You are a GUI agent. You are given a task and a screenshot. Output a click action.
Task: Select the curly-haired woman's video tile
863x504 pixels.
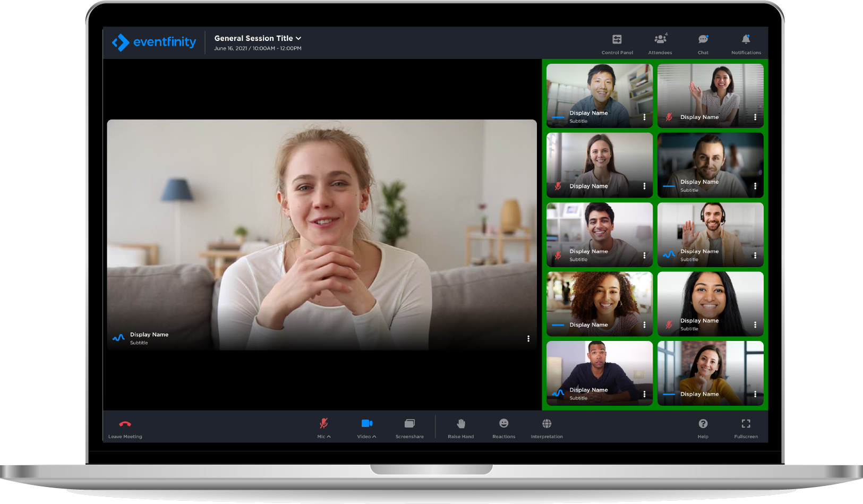(600, 304)
